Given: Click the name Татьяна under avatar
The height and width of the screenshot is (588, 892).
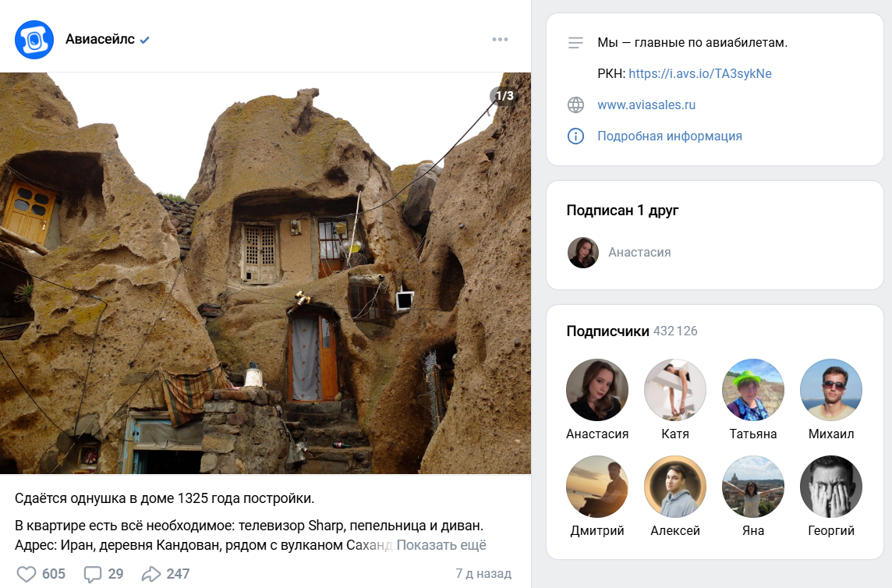Looking at the screenshot, I should tap(753, 434).
